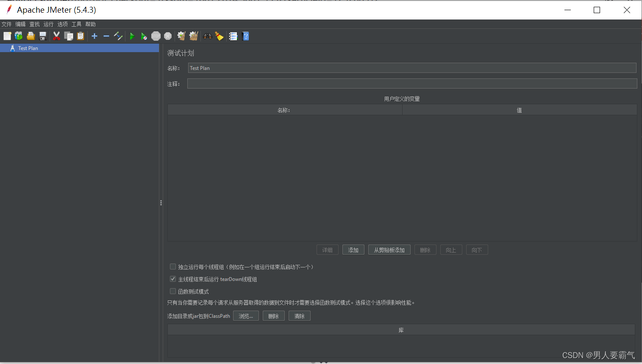Image resolution: width=642 pixels, height=364 pixels.
Task: Click the Open file folder icon
Action: [x=31, y=36]
